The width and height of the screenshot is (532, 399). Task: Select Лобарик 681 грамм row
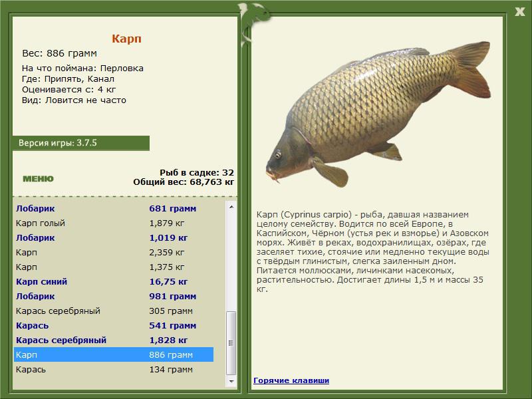point(114,208)
